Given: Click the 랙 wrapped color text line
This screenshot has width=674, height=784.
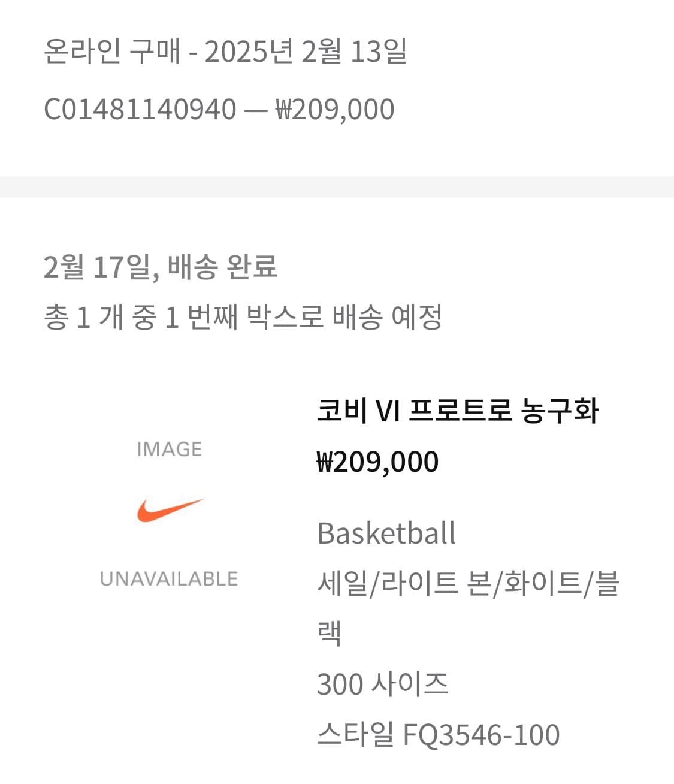Looking at the screenshot, I should tap(329, 634).
